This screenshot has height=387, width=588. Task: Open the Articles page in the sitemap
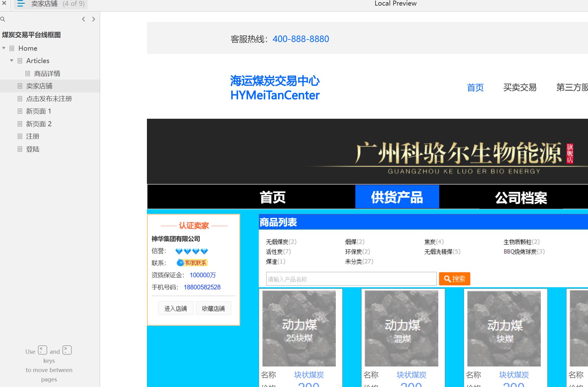tap(38, 61)
